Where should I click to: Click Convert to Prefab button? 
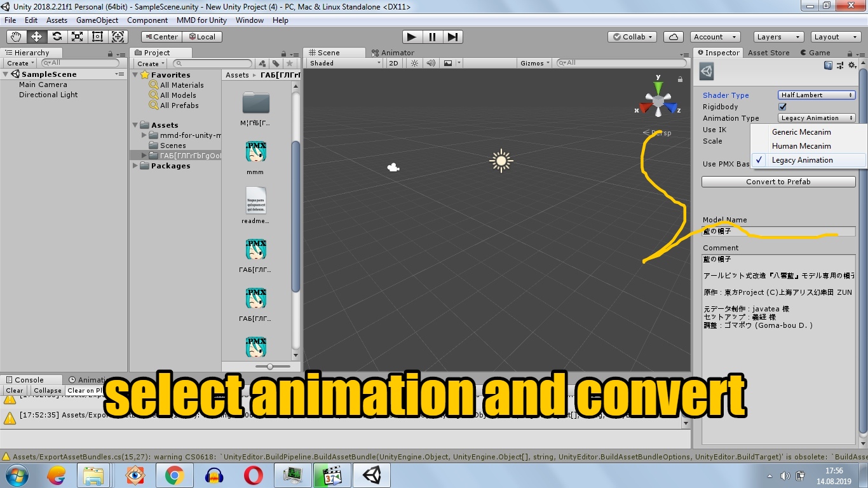[x=778, y=182]
